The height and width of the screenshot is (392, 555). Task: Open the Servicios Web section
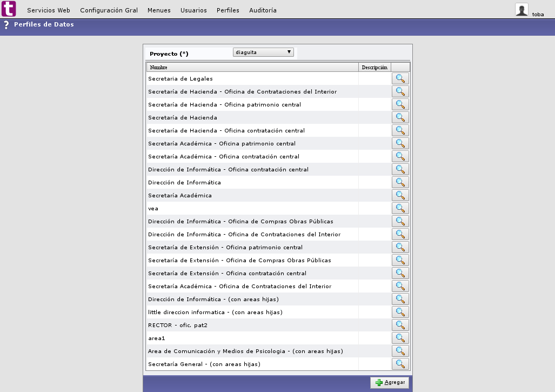click(x=49, y=10)
